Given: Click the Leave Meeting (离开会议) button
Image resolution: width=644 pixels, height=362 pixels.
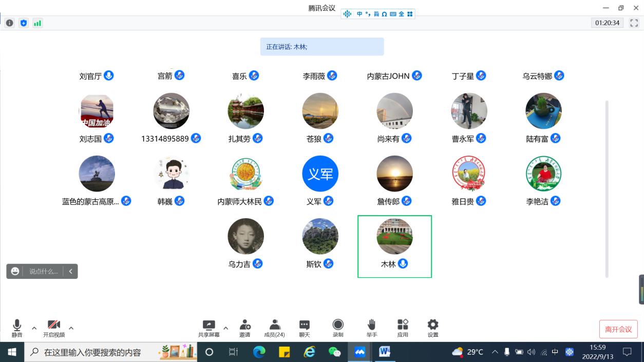Looking at the screenshot, I should coord(618,329).
